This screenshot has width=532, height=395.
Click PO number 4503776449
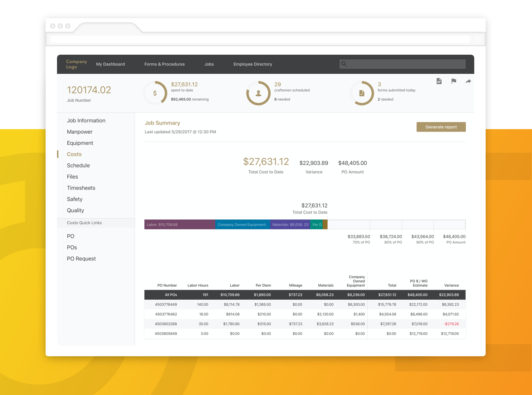point(166,305)
